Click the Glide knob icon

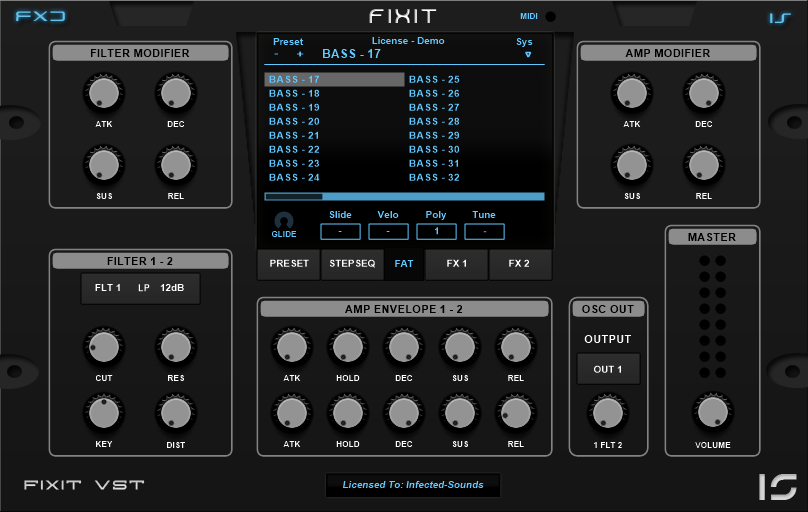pos(284,220)
